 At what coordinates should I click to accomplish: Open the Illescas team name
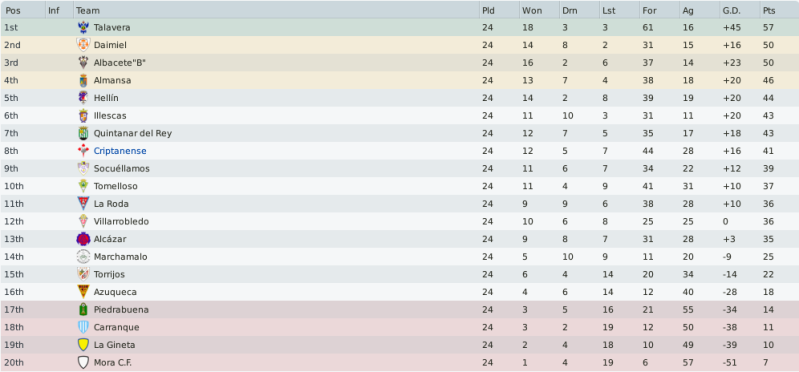tap(110, 116)
